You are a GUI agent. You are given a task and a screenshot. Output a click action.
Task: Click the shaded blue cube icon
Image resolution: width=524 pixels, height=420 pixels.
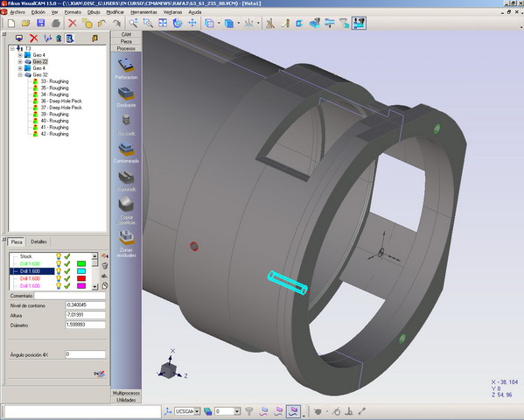229,23
